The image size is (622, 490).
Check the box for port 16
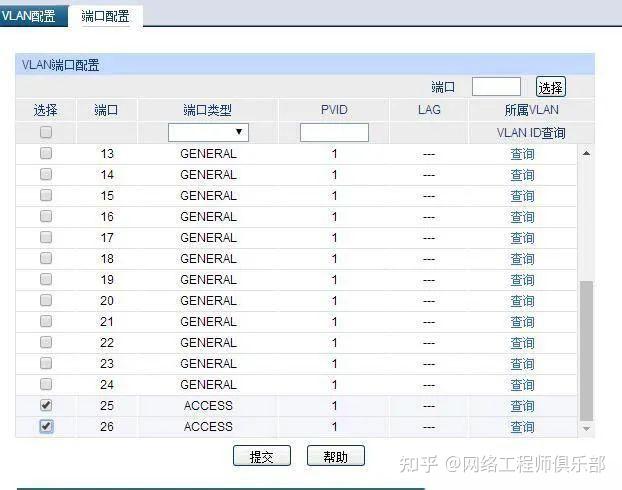(x=46, y=216)
